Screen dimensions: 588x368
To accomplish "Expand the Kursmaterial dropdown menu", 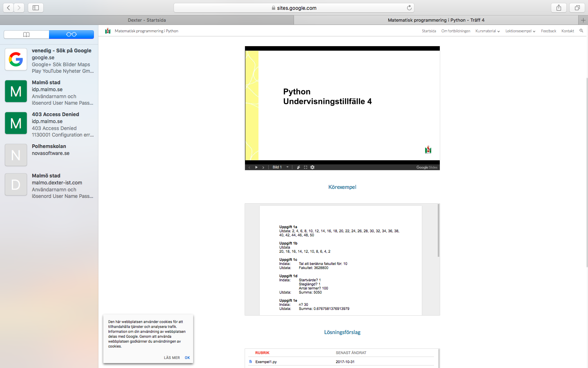I will coord(487,31).
